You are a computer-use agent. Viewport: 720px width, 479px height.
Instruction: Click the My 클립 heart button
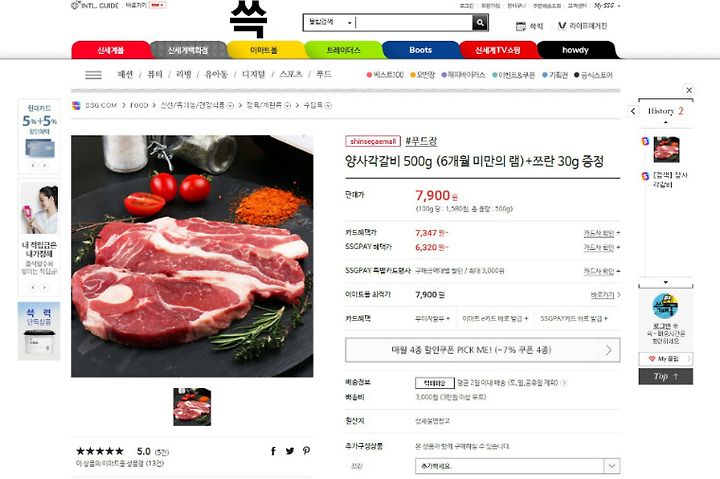[x=665, y=359]
